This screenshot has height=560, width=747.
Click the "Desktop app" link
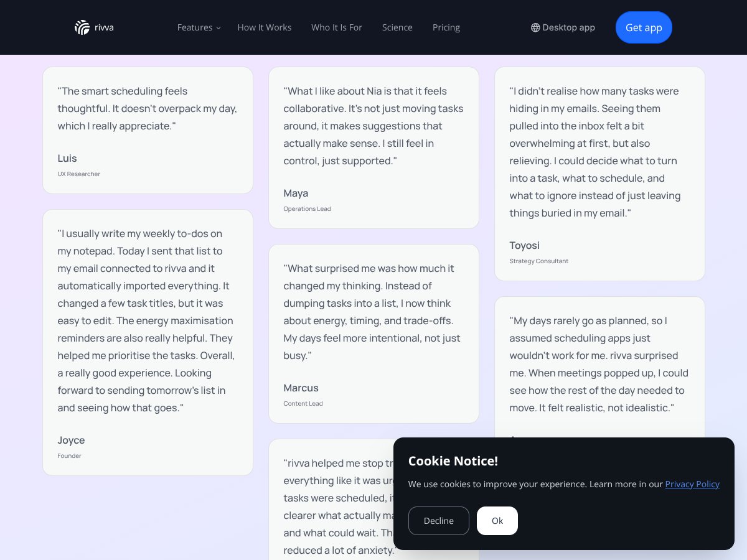568,27
